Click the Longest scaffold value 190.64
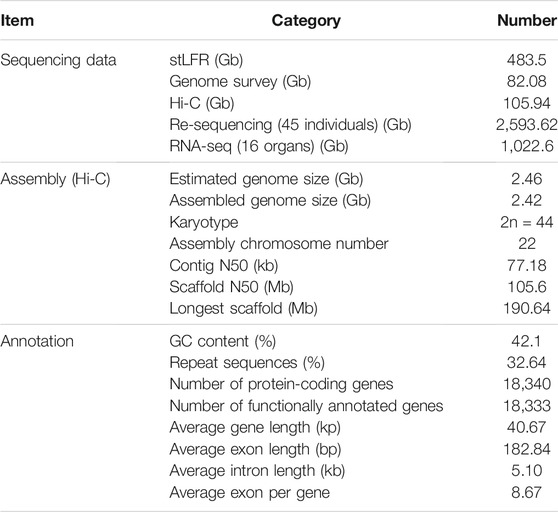This screenshot has height=512, width=558. [x=527, y=308]
